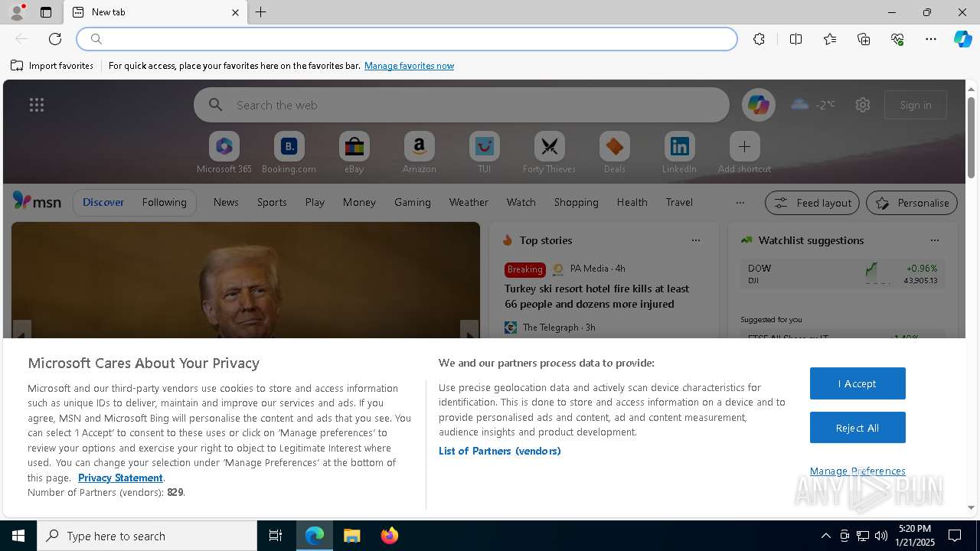Open Watchlist suggestions more options
The image size is (980, 551).
935,240
